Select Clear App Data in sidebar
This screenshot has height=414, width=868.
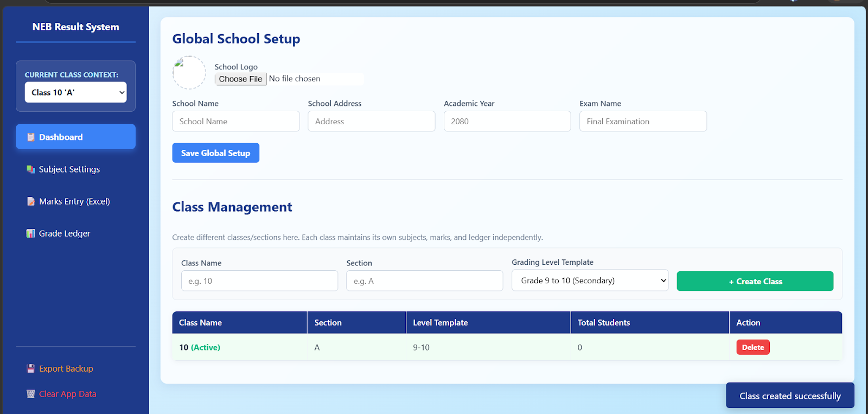click(x=75, y=394)
